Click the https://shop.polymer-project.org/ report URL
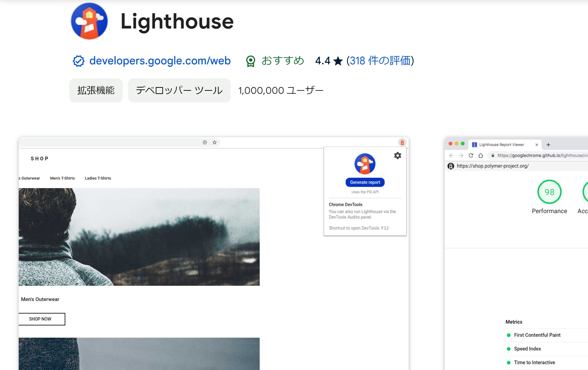The image size is (588, 370). 492,166
